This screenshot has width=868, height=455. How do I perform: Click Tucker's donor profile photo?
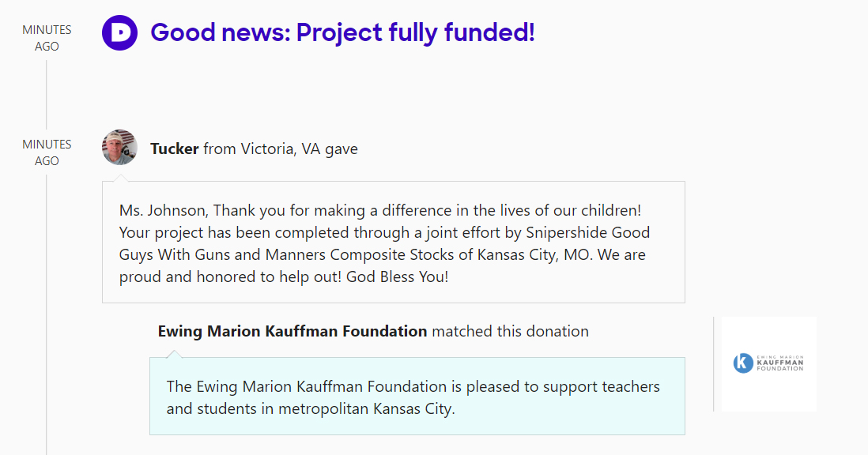120,148
